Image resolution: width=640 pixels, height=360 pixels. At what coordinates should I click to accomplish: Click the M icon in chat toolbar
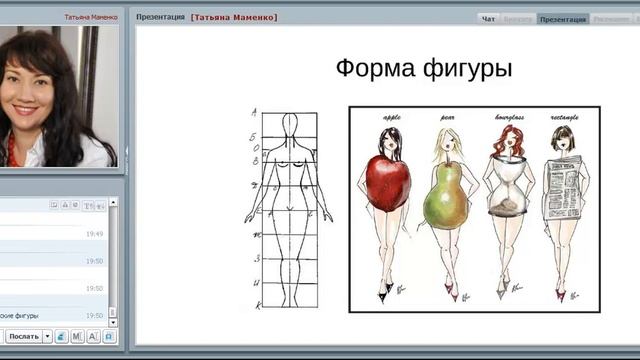point(77,336)
